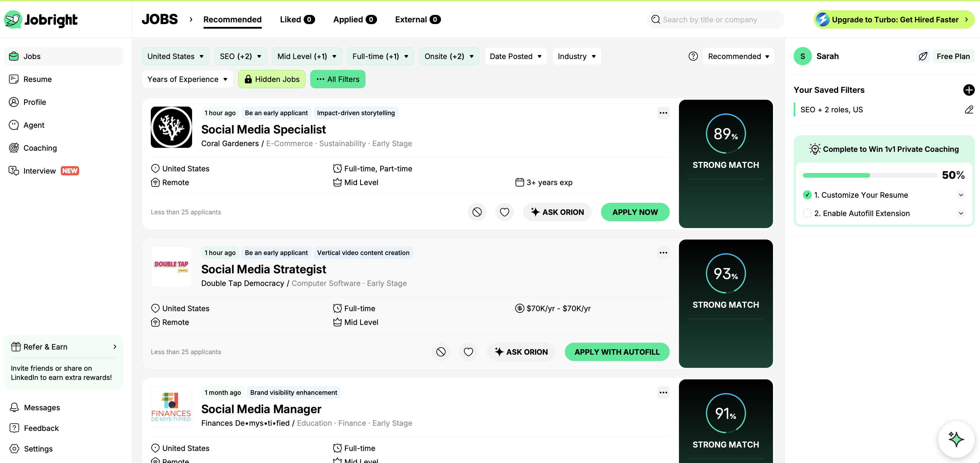Switch to the External tab

pos(418,19)
